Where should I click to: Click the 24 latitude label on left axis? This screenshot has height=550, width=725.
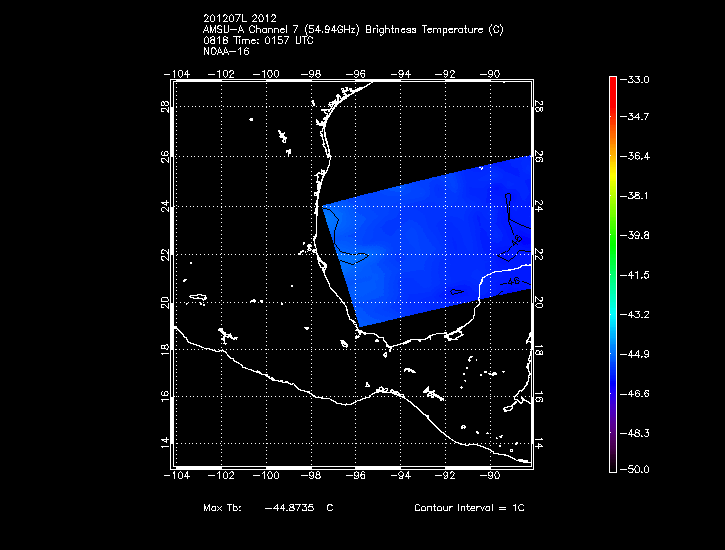(165, 207)
